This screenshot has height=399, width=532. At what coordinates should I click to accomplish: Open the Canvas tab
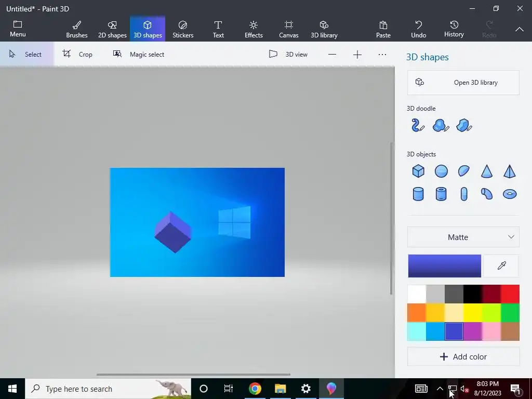(x=289, y=29)
